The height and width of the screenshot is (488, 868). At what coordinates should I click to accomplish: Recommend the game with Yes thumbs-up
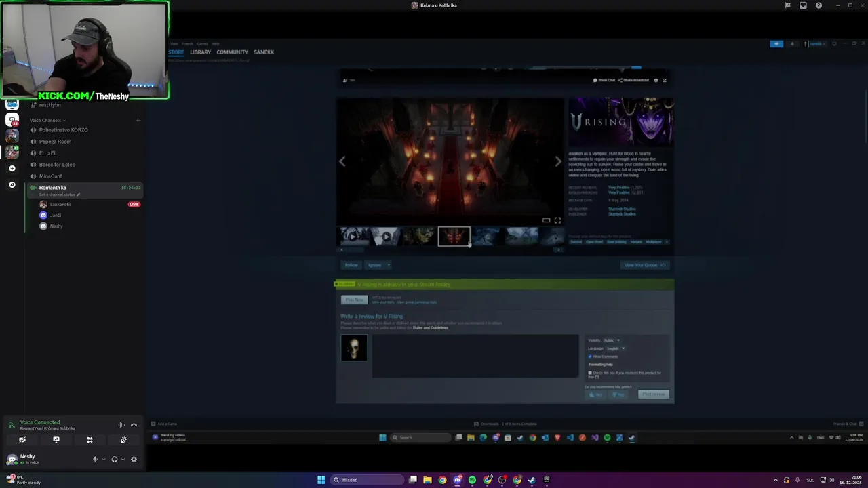tap(596, 394)
